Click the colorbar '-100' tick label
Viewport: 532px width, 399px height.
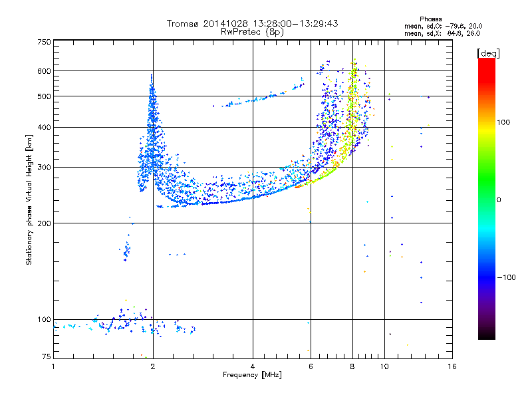pyautogui.click(x=507, y=277)
